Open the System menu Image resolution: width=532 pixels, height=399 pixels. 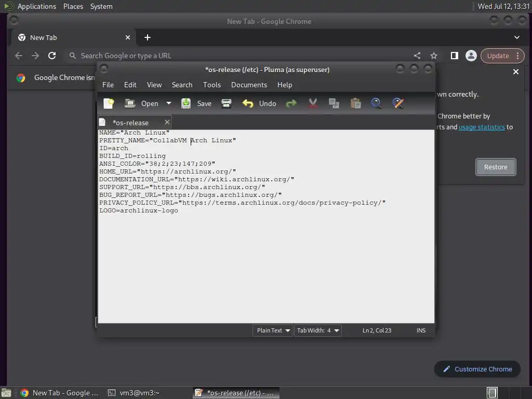pyautogui.click(x=101, y=6)
